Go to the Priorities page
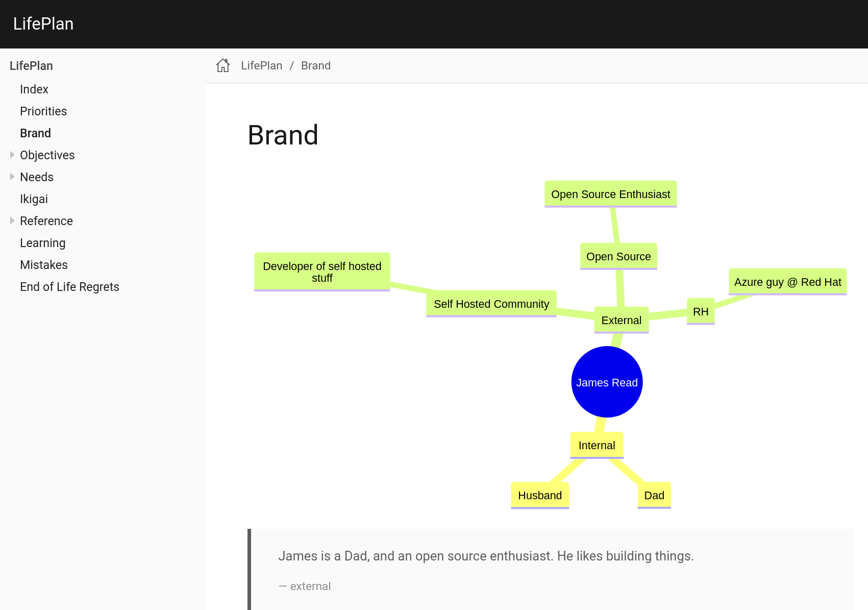This screenshot has width=868, height=610. click(x=43, y=111)
